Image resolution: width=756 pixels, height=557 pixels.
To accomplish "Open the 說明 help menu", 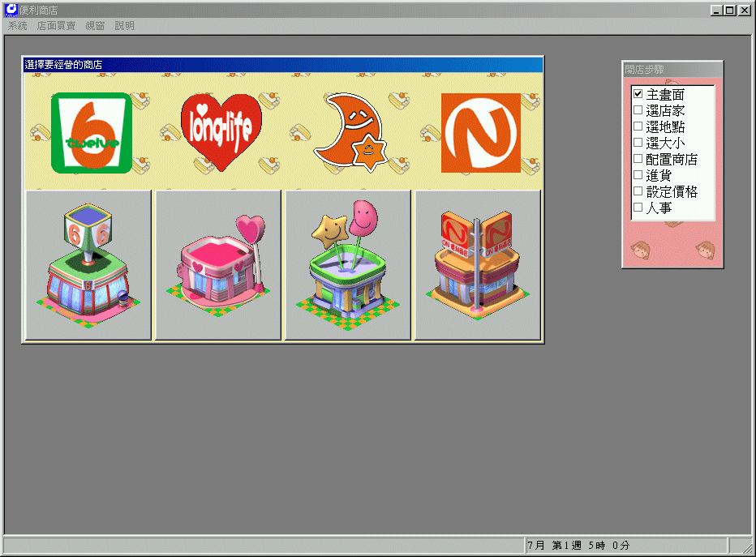I will click(x=124, y=26).
